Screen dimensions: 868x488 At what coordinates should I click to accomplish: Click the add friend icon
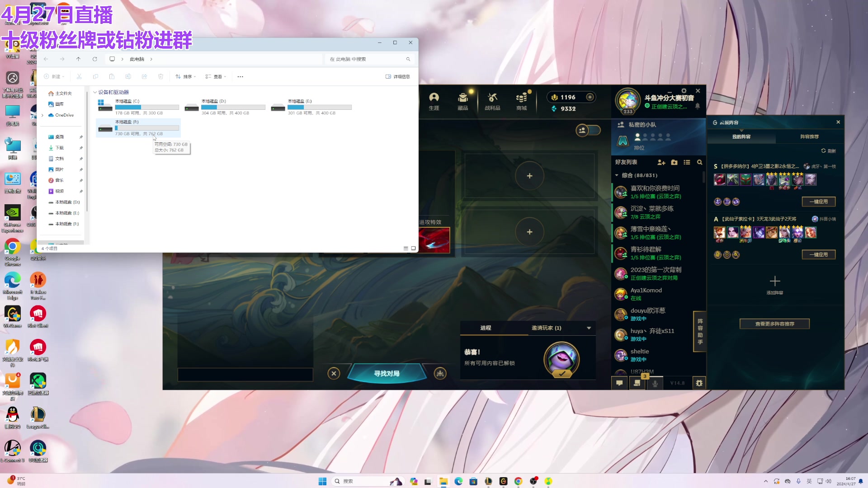click(661, 162)
